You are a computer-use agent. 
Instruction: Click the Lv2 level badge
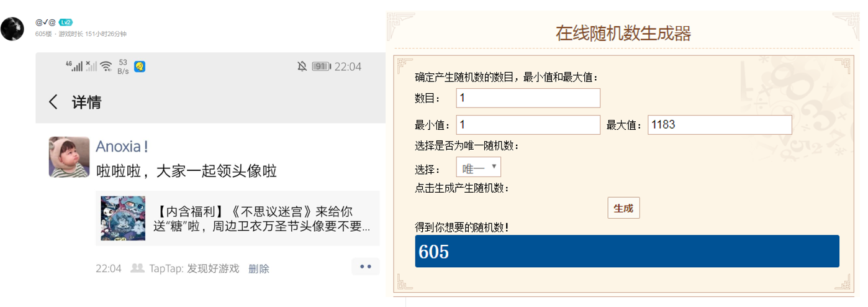66,22
